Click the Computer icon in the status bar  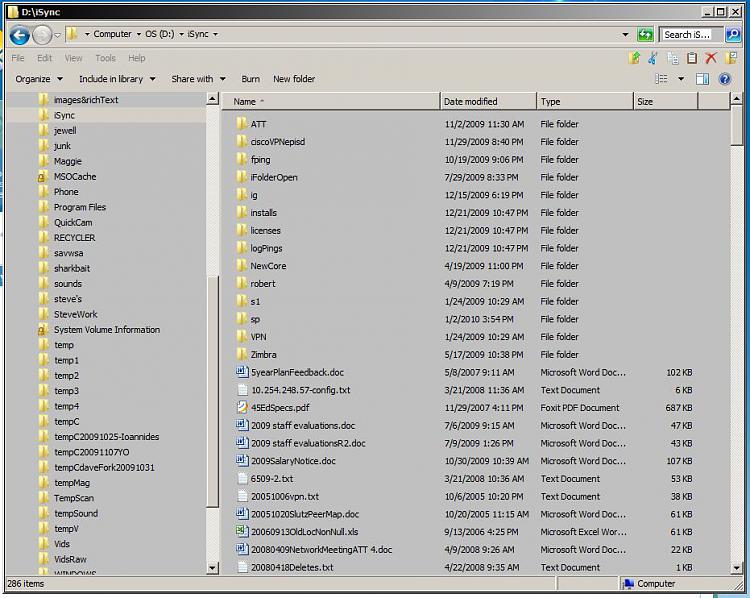pyautogui.click(x=629, y=583)
